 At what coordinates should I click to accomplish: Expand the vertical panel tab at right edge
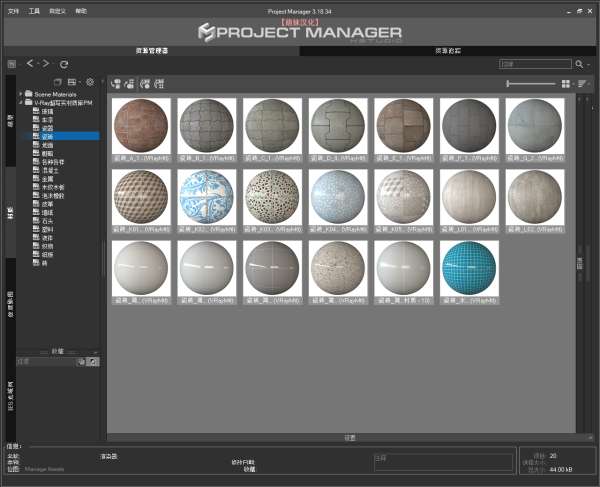[580, 264]
